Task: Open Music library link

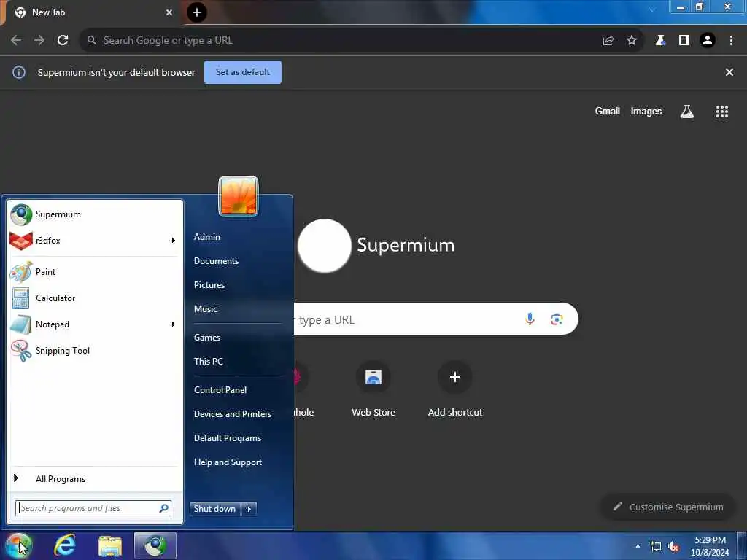Action: [206, 309]
